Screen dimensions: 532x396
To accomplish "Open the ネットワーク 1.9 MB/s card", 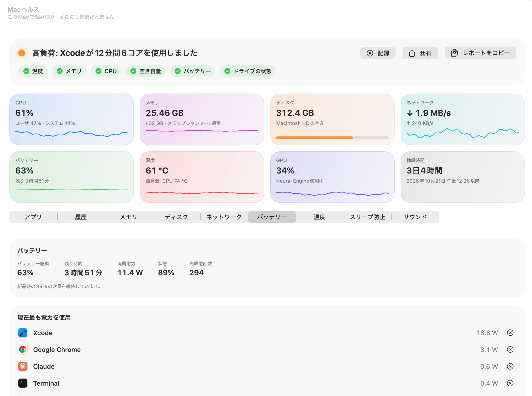I will tap(463, 119).
